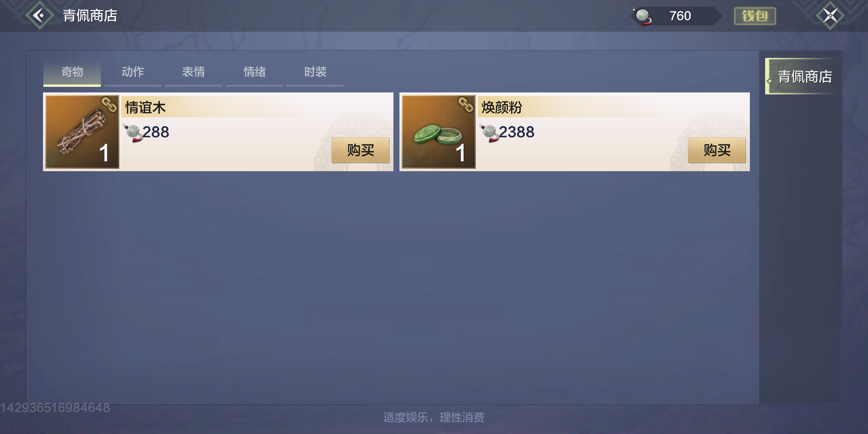This screenshot has height=434, width=868.
Task: Open the 钱包 wallet button
Action: [755, 16]
